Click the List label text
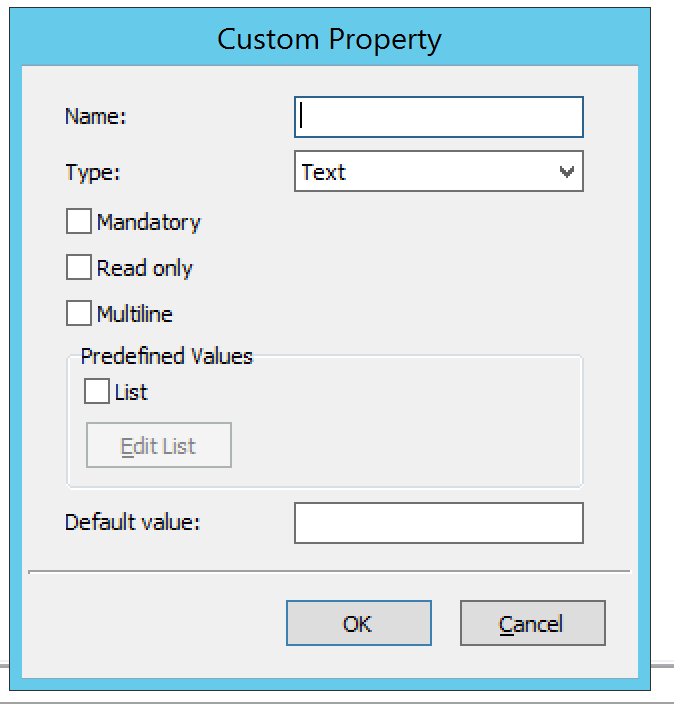 (x=131, y=392)
